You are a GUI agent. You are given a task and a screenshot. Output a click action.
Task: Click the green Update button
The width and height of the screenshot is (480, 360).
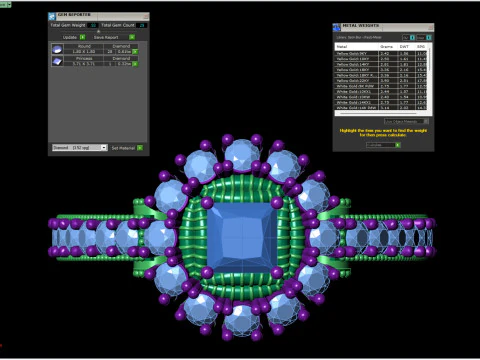[82, 37]
